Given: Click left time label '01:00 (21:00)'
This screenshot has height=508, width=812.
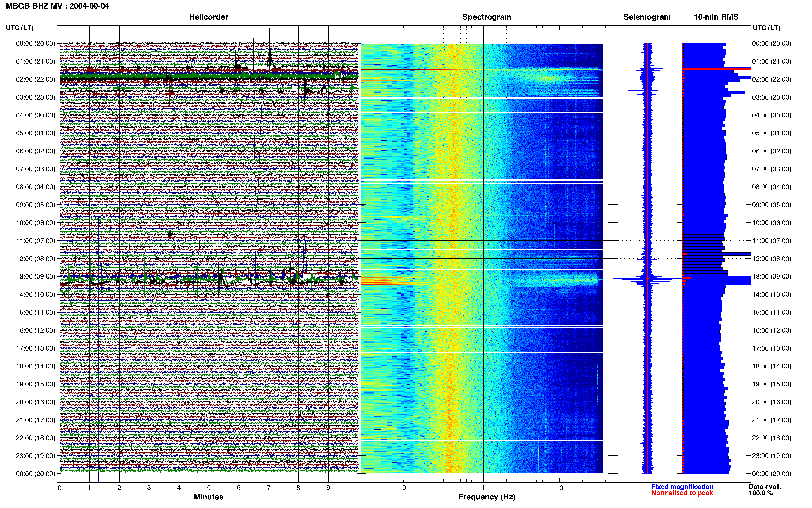Looking at the screenshot, I should click(x=36, y=61).
